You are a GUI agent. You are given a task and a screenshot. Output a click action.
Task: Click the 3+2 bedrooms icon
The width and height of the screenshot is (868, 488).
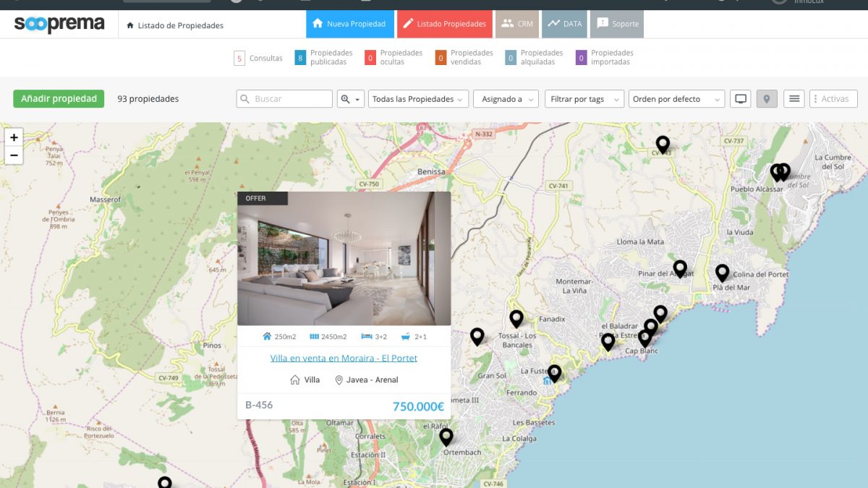[x=367, y=336]
